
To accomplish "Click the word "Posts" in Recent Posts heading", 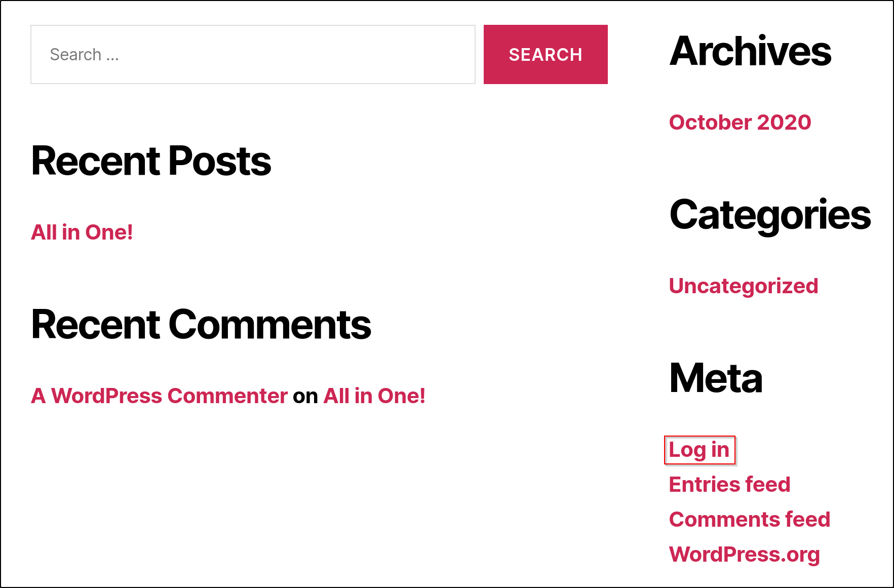I will point(219,161).
